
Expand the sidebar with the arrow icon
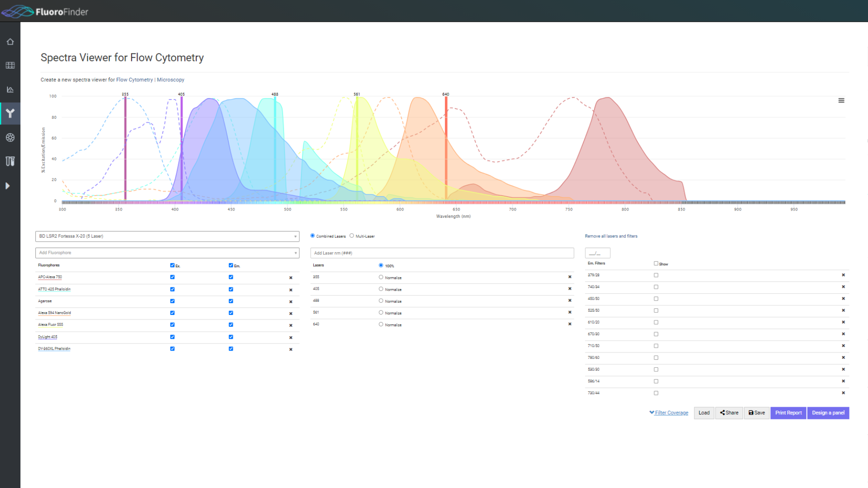click(x=7, y=185)
